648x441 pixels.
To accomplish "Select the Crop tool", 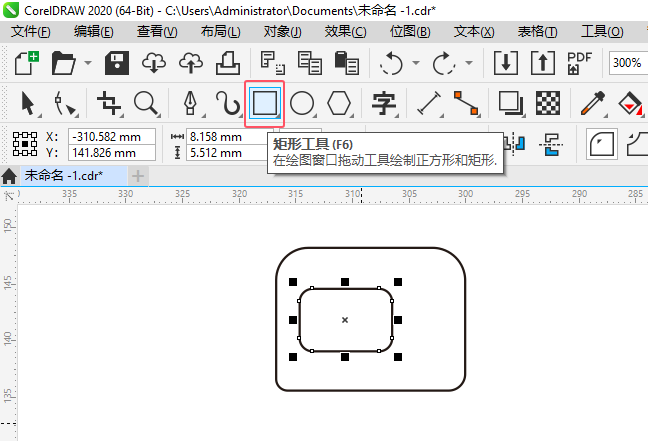I will click(109, 103).
